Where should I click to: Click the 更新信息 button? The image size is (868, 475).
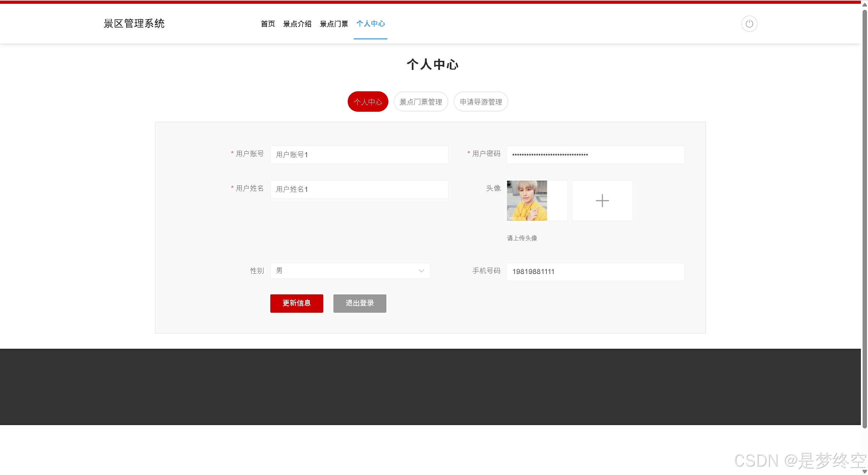pyautogui.click(x=296, y=303)
